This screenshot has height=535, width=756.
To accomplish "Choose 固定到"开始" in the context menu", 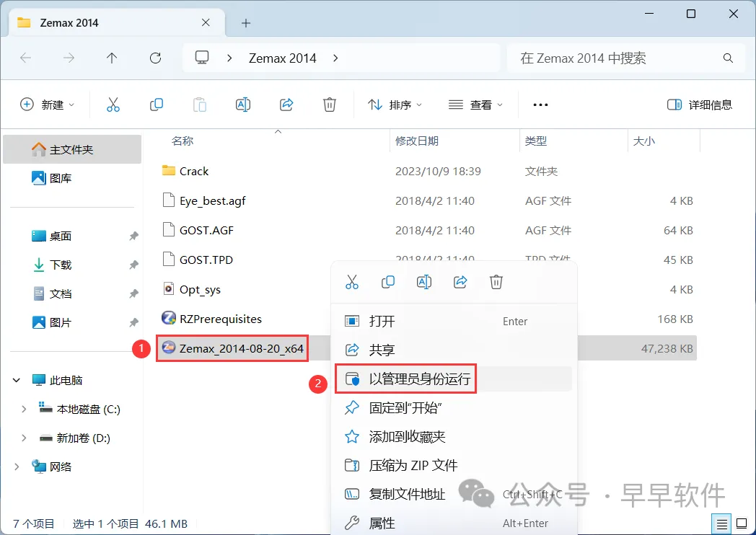I will [x=453, y=408].
